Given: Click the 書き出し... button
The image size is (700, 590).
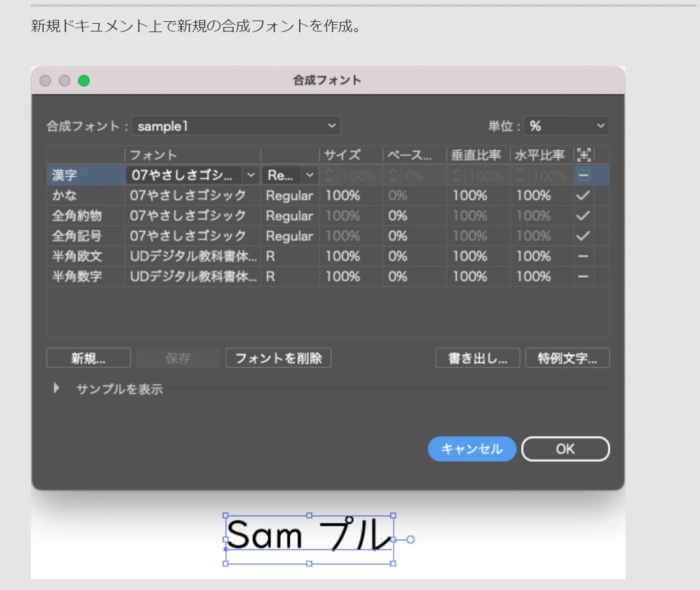Looking at the screenshot, I should pyautogui.click(x=478, y=358).
